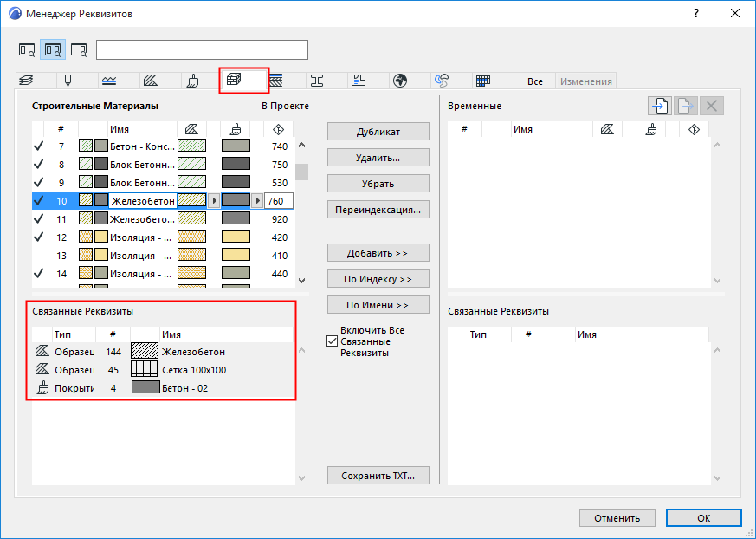Open the Pens attribute tab
This screenshot has height=539, width=756.
point(68,81)
